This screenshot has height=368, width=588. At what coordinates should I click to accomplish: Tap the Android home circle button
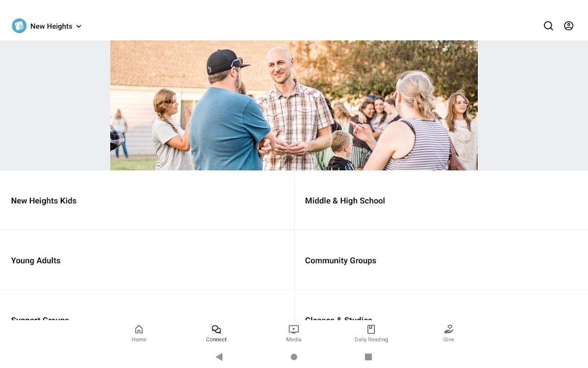294,357
